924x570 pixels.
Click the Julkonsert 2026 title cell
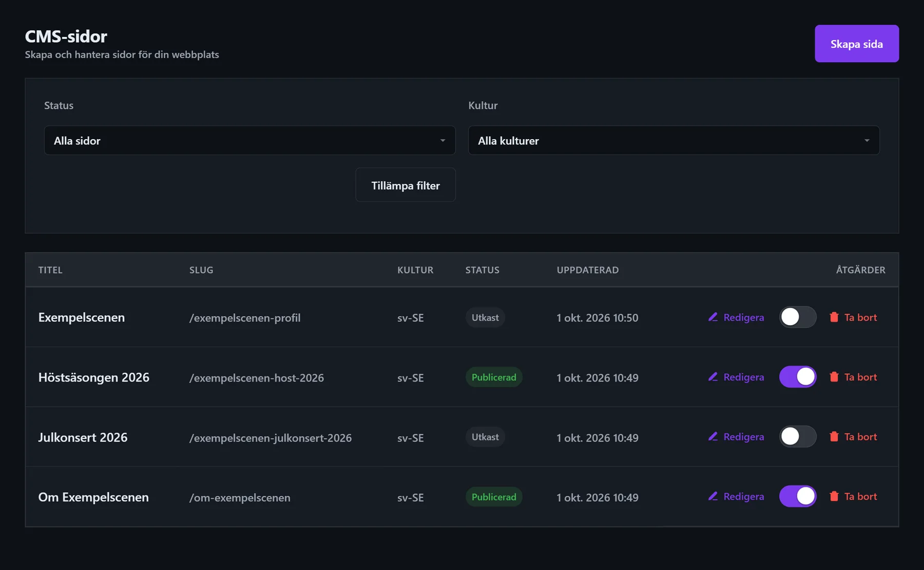(83, 438)
